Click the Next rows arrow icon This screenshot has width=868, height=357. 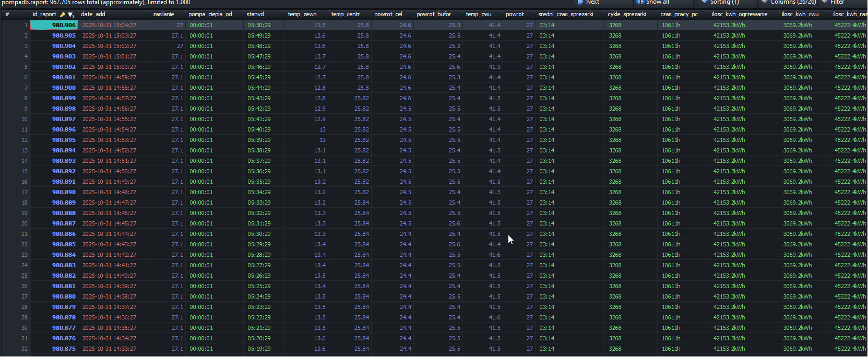pyautogui.click(x=580, y=2)
